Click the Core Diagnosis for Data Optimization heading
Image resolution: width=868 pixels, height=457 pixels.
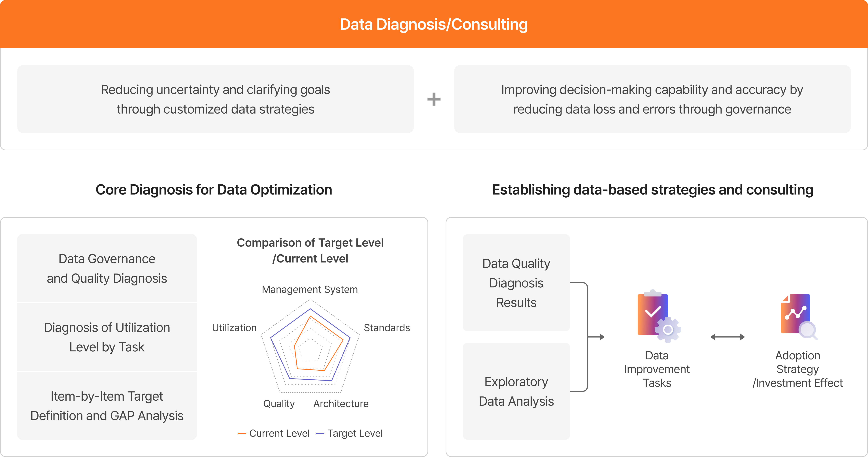click(214, 190)
